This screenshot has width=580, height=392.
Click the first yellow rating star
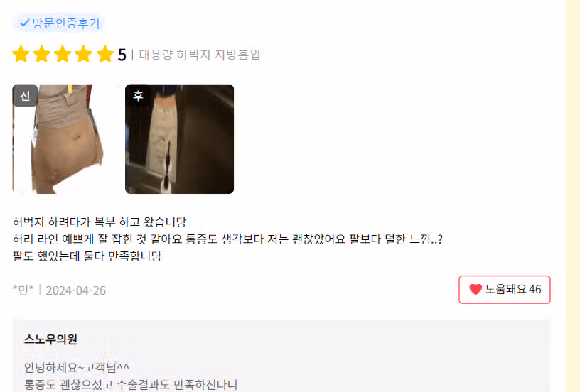click(x=21, y=54)
